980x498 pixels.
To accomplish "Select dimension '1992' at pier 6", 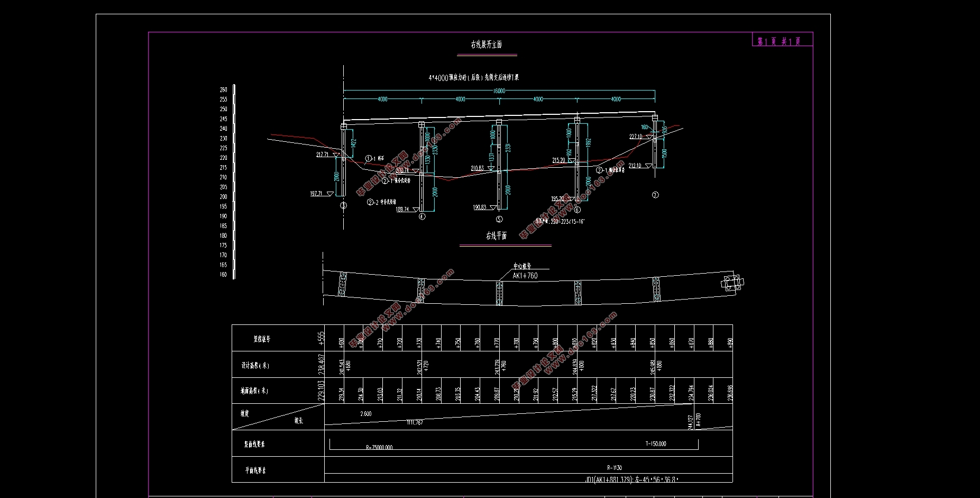I will tap(588, 143).
